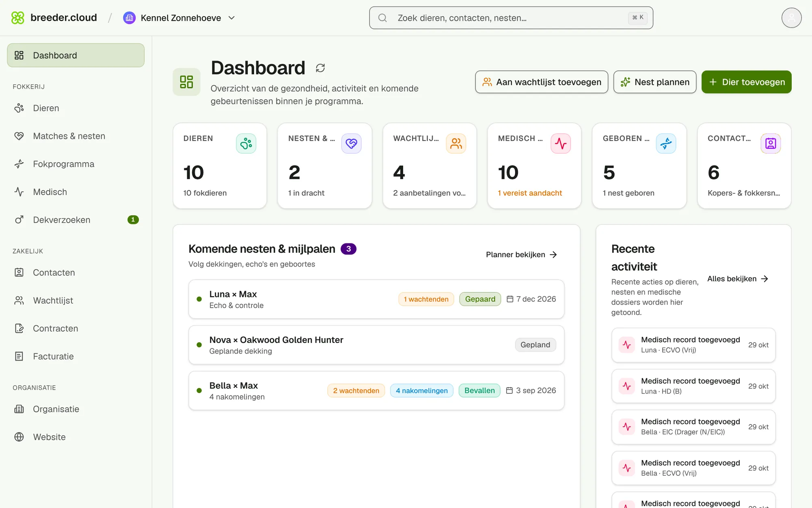The image size is (812, 508).
Task: Click the heart icon on the Nesten card
Action: tap(351, 143)
